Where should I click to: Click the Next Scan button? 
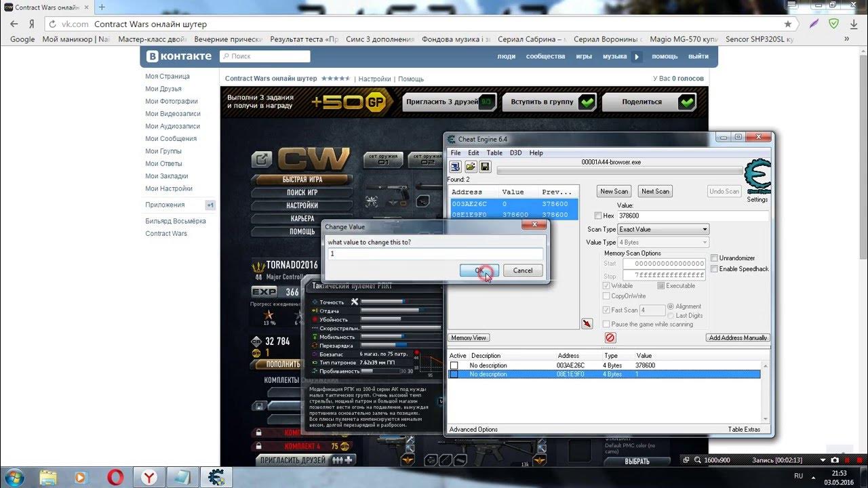tap(655, 191)
